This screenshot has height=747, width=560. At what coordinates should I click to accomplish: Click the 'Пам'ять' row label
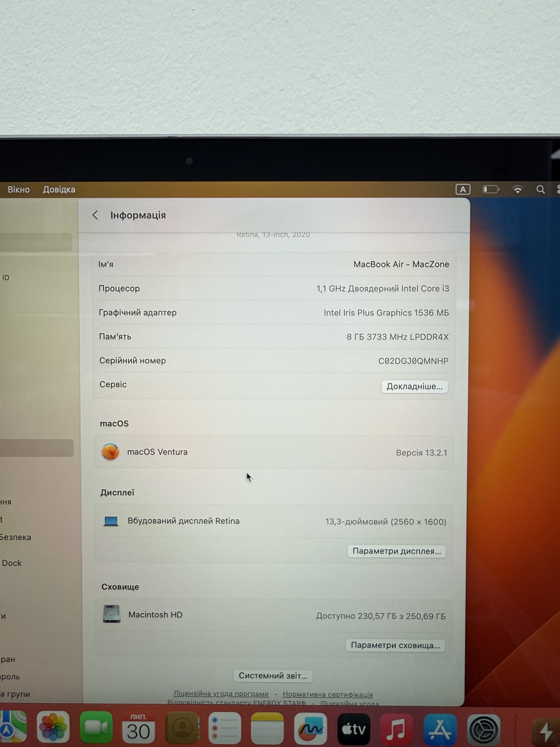(115, 336)
